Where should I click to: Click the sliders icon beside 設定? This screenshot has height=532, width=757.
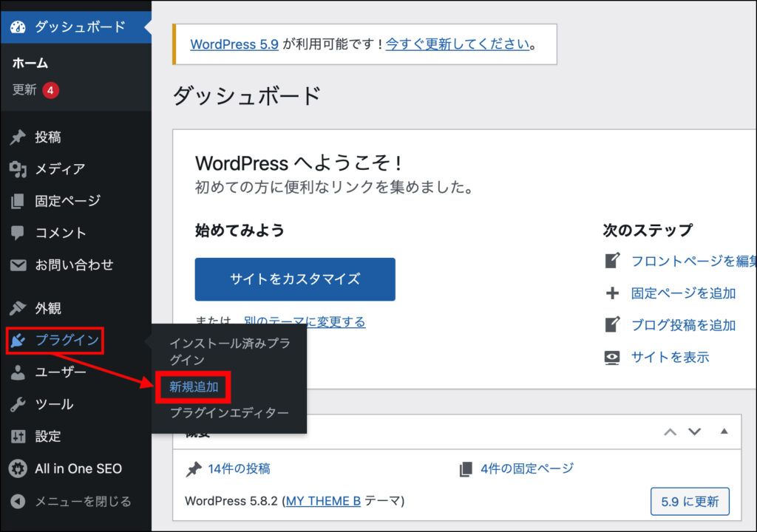(18, 437)
